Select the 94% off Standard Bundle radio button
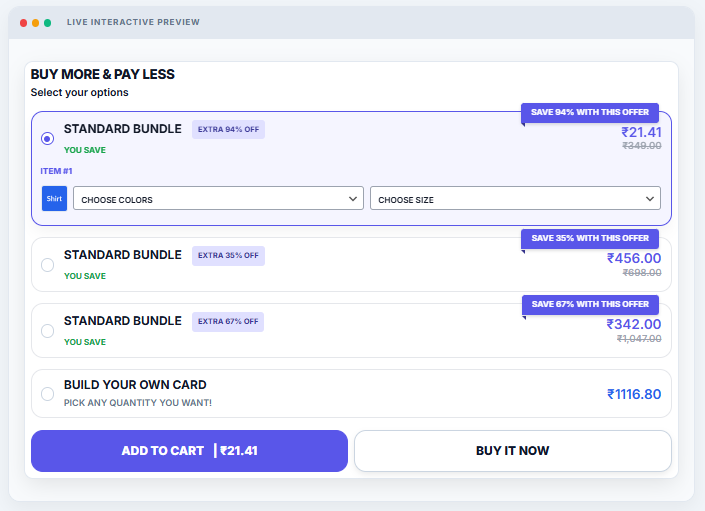 tap(47, 138)
